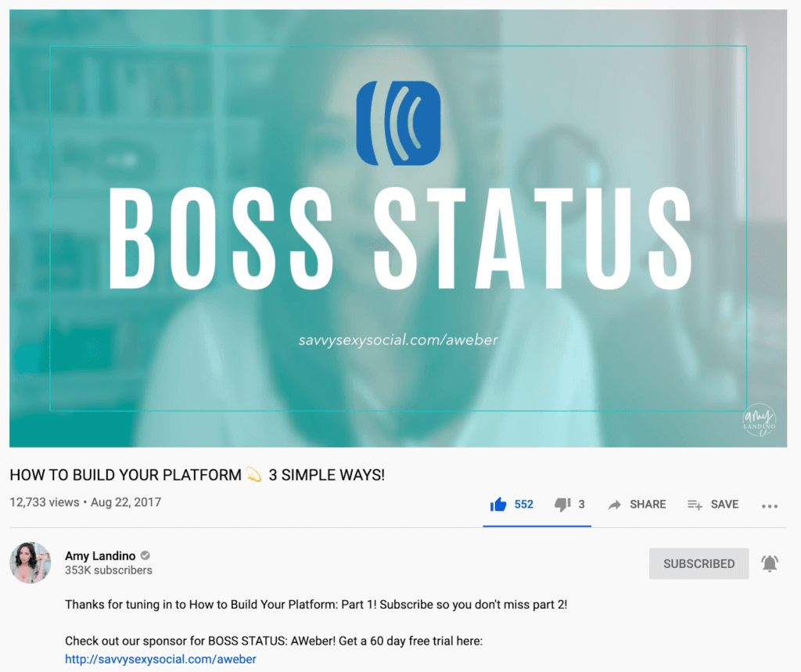Click the Amy Landino watermark in video

[x=759, y=420]
